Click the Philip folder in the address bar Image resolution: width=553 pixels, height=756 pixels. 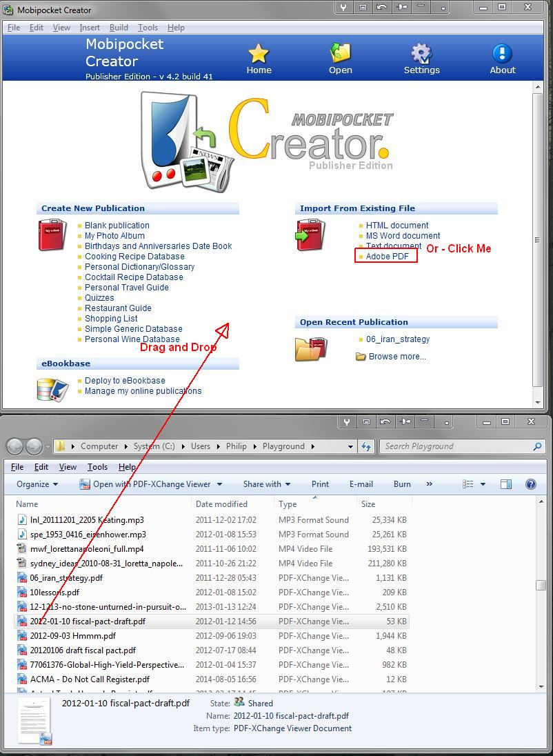pyautogui.click(x=237, y=446)
